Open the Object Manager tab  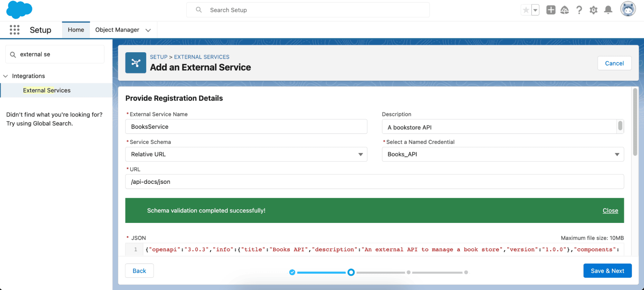(117, 30)
